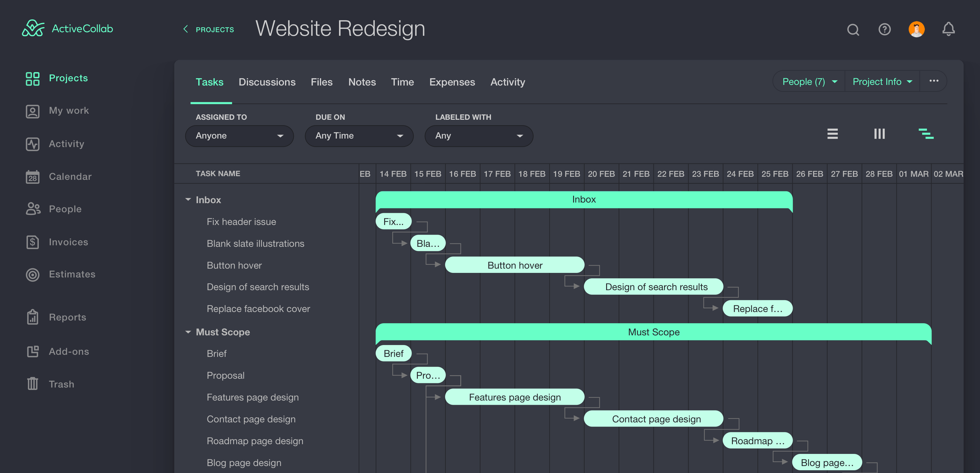This screenshot has height=473, width=980.
Task: Open Replace facebook cover task
Action: (x=258, y=309)
